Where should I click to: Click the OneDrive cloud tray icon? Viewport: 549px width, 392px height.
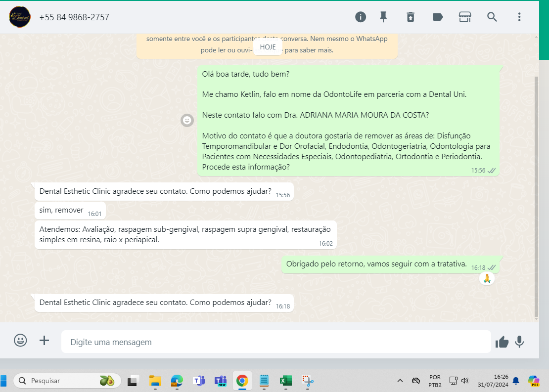coord(415,381)
